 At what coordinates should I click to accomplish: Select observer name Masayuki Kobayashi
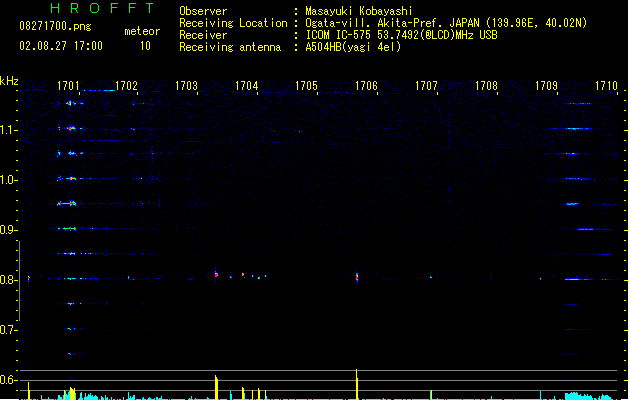359,11
